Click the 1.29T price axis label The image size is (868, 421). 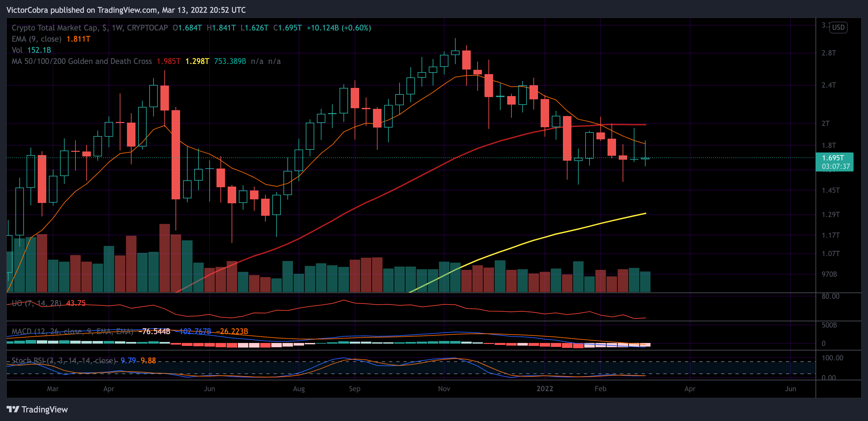click(x=831, y=214)
